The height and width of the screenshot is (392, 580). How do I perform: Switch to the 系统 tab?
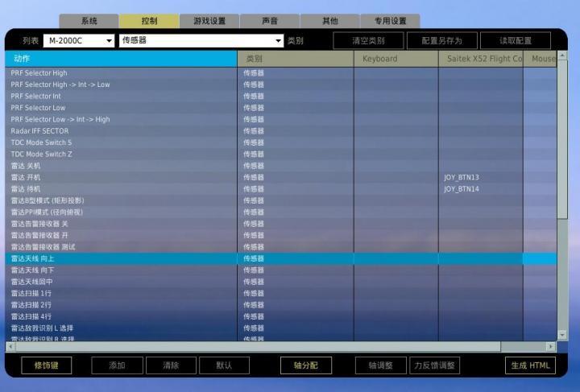89,21
